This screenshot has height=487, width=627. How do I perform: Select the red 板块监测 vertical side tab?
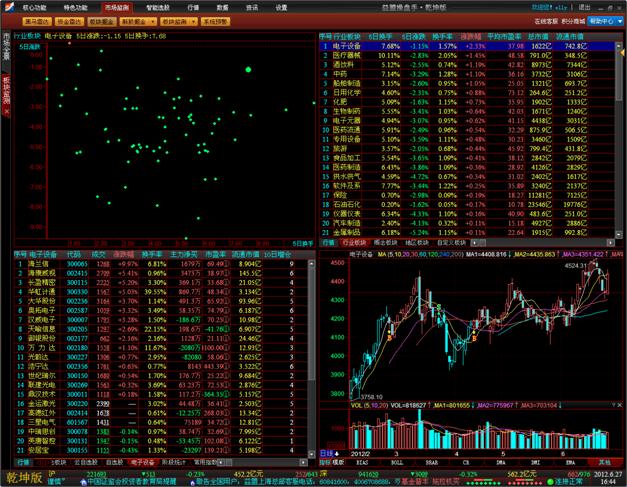[6, 95]
